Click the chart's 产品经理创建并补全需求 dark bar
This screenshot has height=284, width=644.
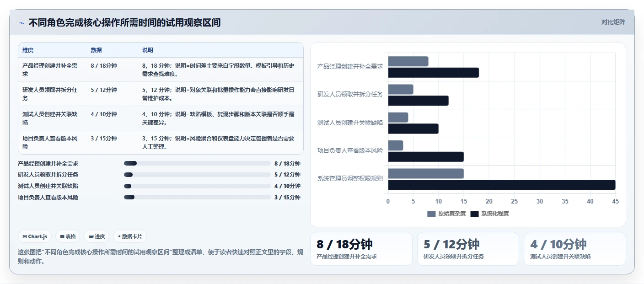(433, 73)
